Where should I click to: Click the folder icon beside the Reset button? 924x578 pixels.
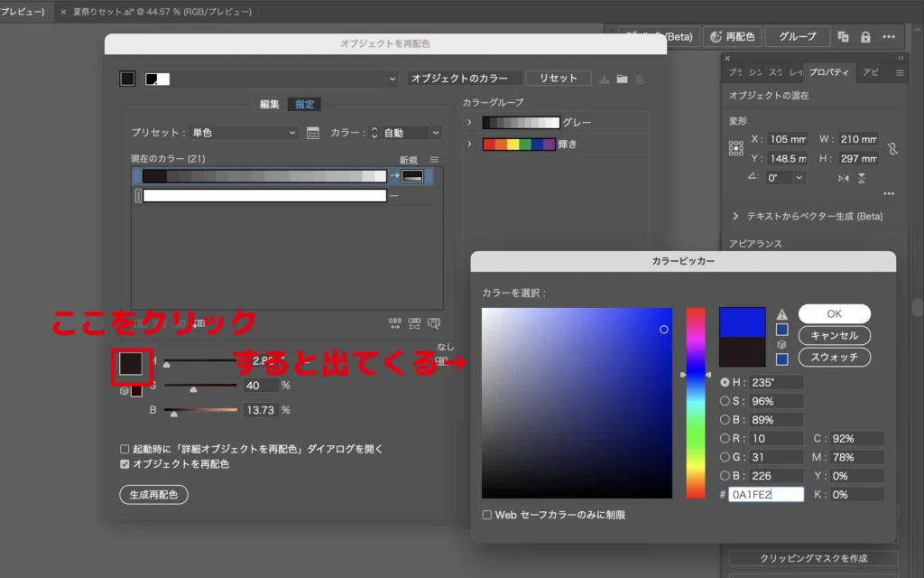[622, 79]
